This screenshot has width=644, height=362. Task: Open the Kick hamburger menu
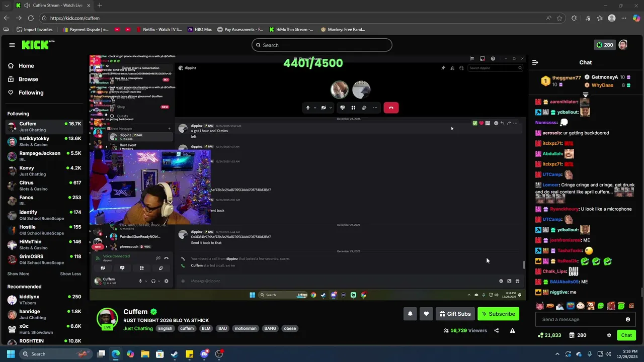12,45
